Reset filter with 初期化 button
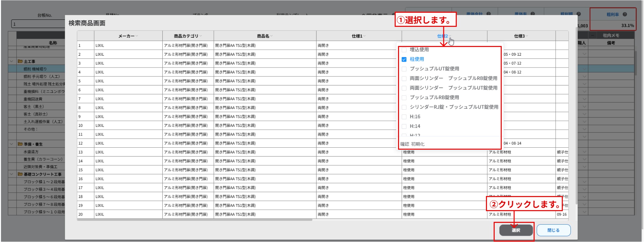The width and height of the screenshot is (644, 242). click(418, 144)
